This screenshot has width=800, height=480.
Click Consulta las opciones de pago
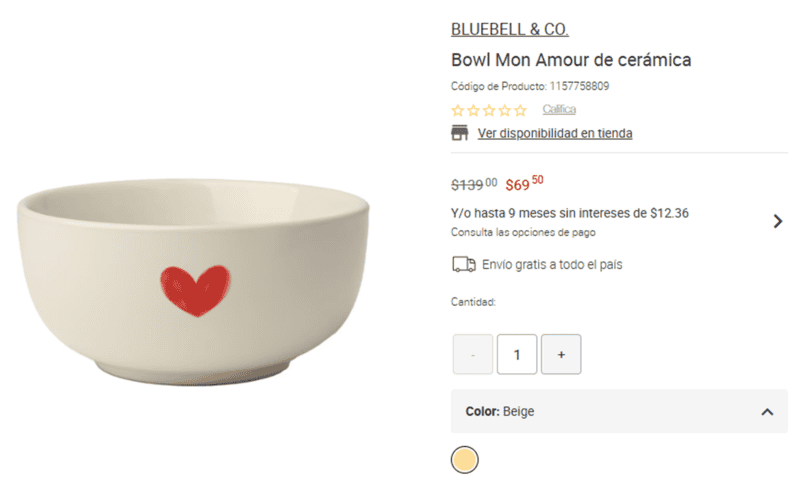523,232
